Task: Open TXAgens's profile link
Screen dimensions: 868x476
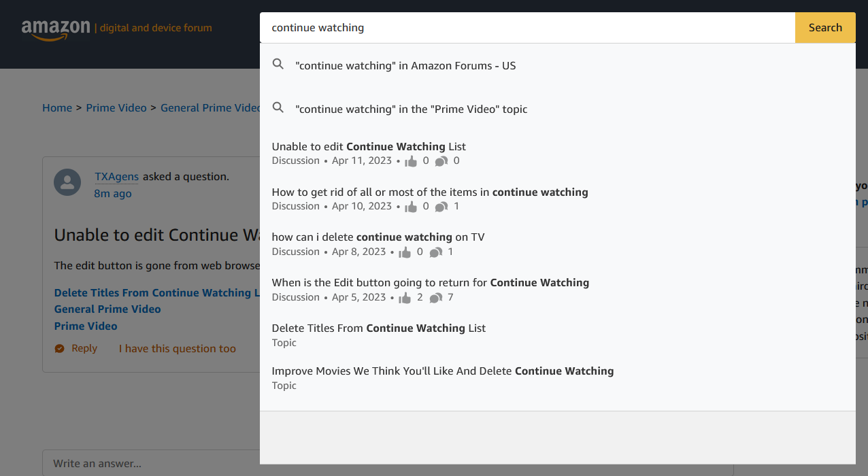Action: point(116,176)
